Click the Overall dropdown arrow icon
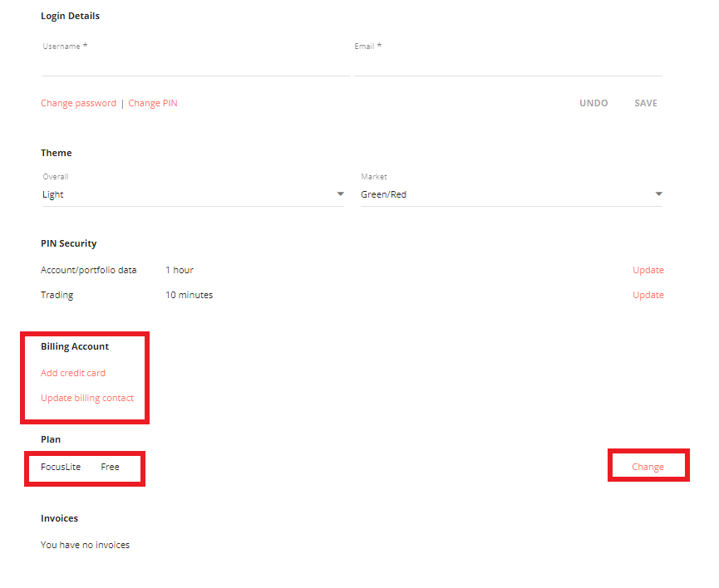The image size is (719, 588). tap(340, 194)
